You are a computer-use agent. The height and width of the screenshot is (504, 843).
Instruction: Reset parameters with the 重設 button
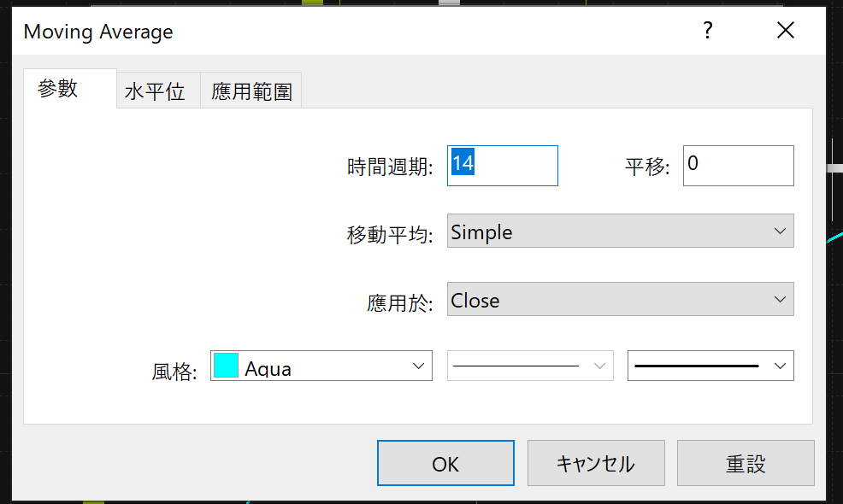[x=746, y=463]
